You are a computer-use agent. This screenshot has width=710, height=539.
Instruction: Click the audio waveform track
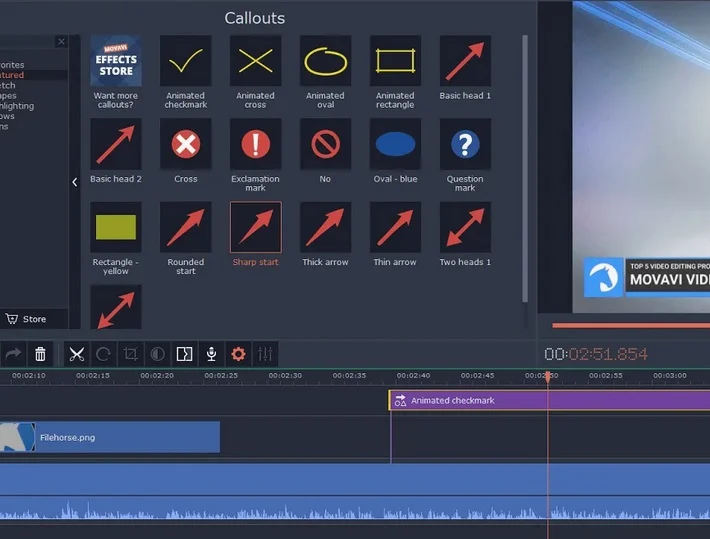pyautogui.click(x=355, y=508)
